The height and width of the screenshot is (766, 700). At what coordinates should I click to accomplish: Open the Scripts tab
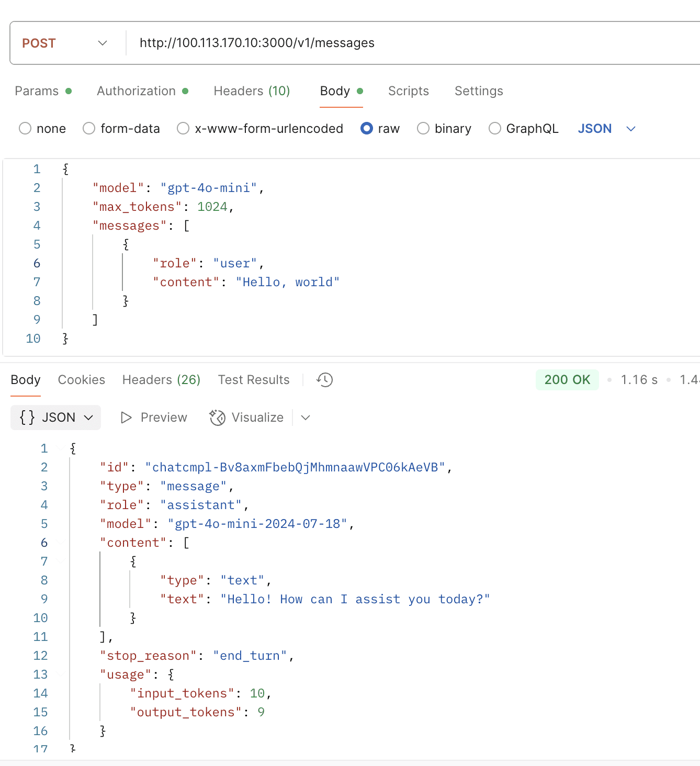coord(408,91)
